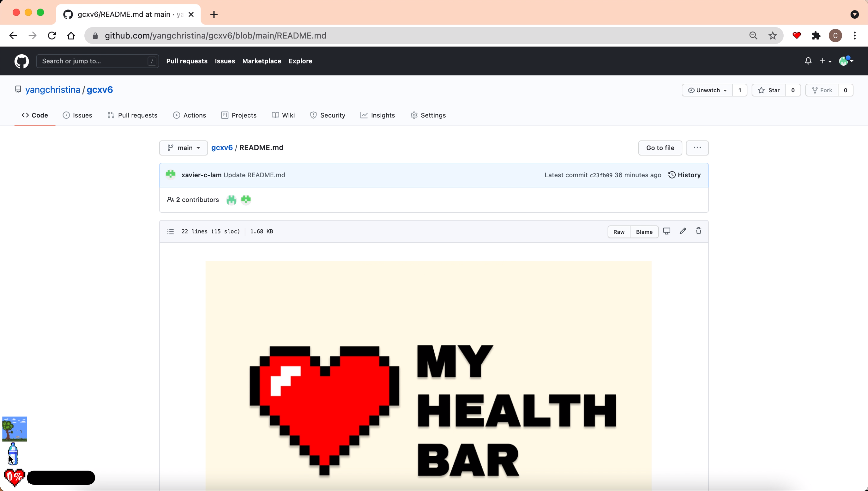
Task: Bookmark this page with star icon
Action: (x=773, y=36)
